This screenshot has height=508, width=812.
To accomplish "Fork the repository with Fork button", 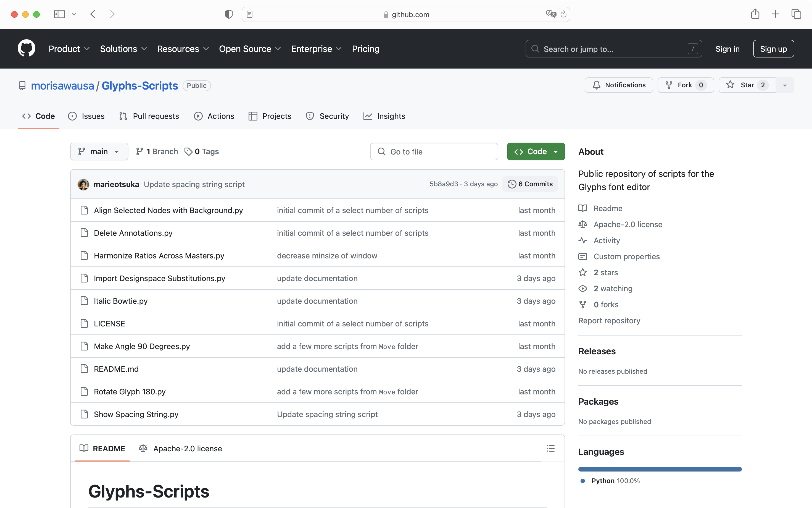I will pyautogui.click(x=686, y=85).
